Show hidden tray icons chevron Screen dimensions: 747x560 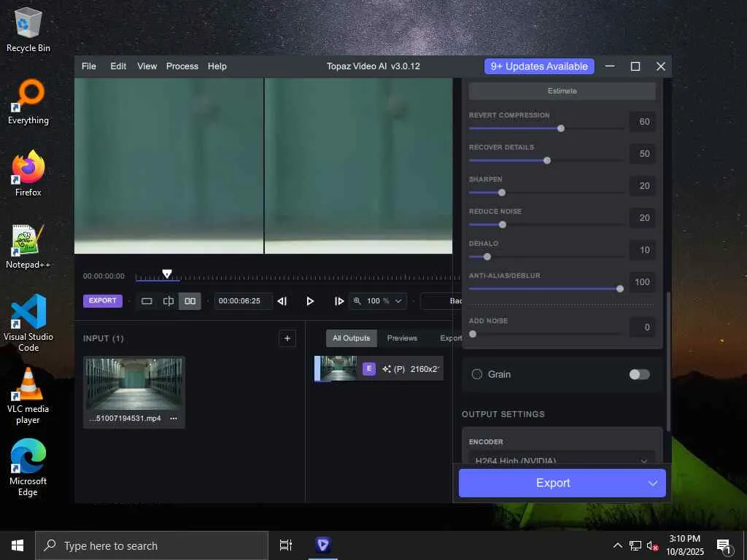click(617, 545)
